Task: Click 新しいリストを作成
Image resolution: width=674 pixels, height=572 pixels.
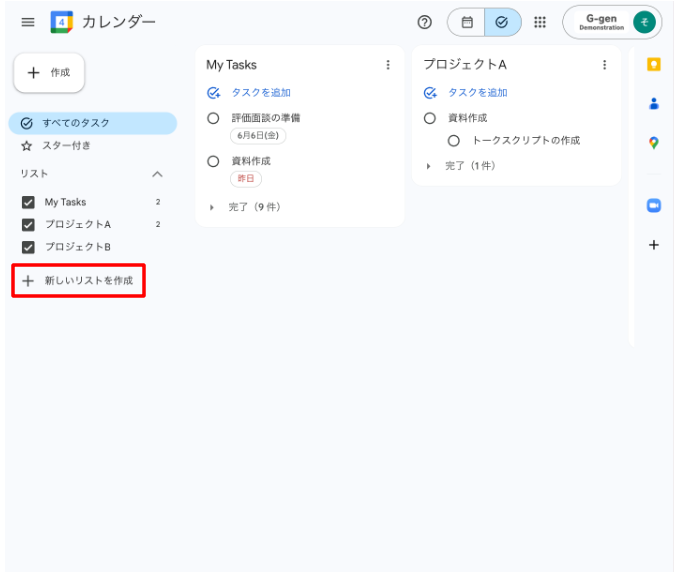Action: pos(79,281)
